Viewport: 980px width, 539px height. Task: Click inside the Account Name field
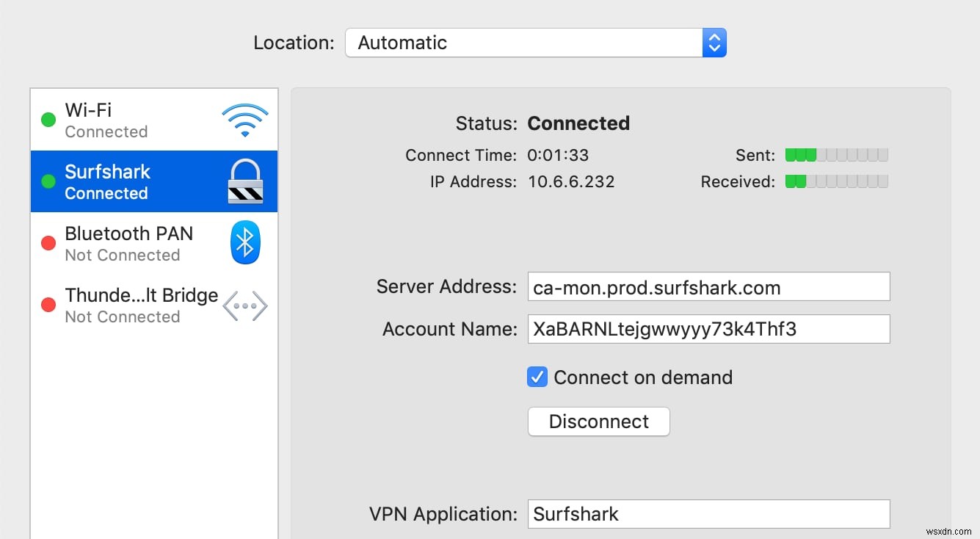pos(707,328)
